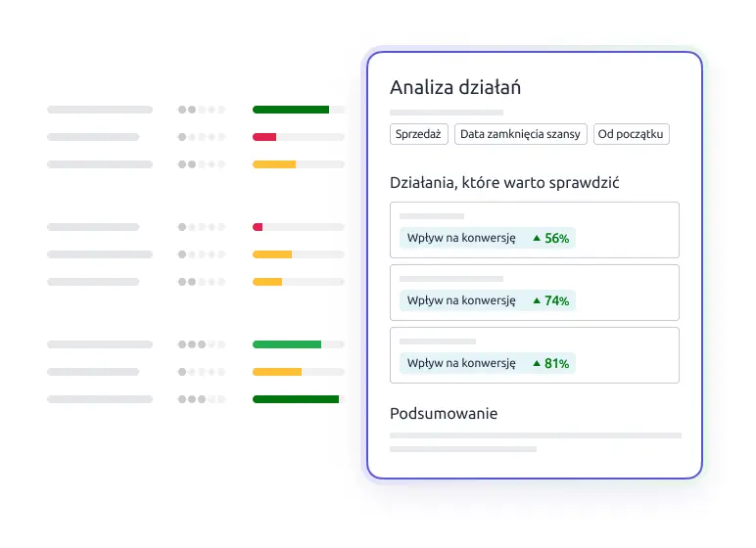Click the top dark green progress bar
The width and height of the screenshot is (756, 548).
pos(291,110)
